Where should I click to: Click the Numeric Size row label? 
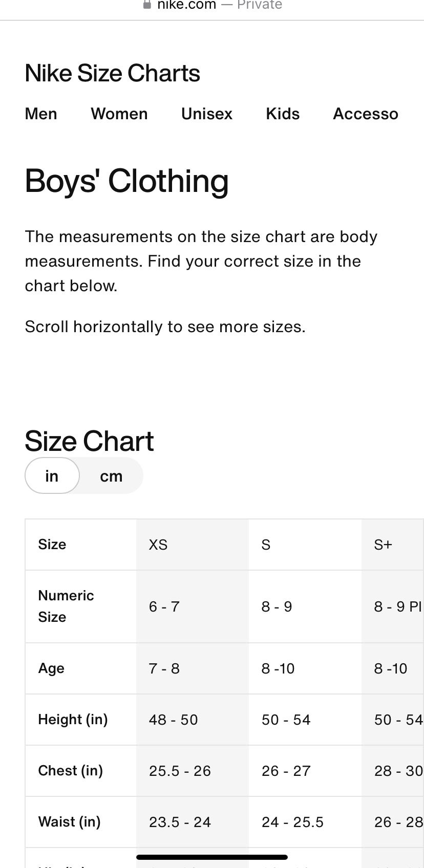click(x=66, y=606)
